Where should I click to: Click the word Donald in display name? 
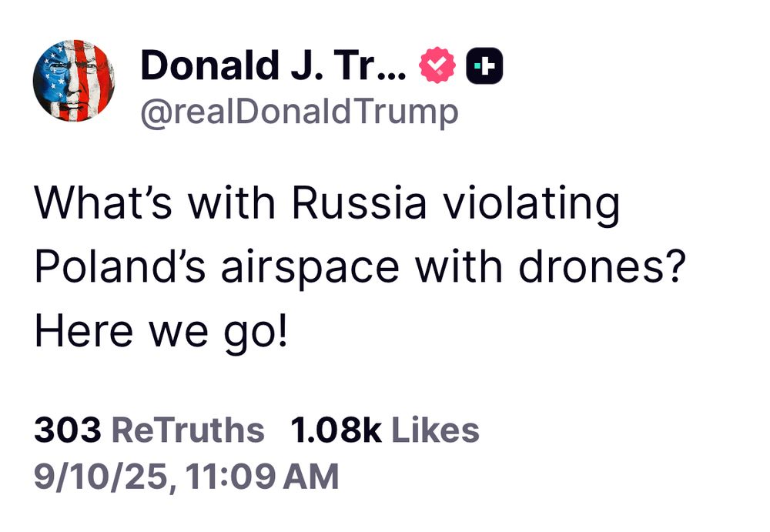(209, 66)
